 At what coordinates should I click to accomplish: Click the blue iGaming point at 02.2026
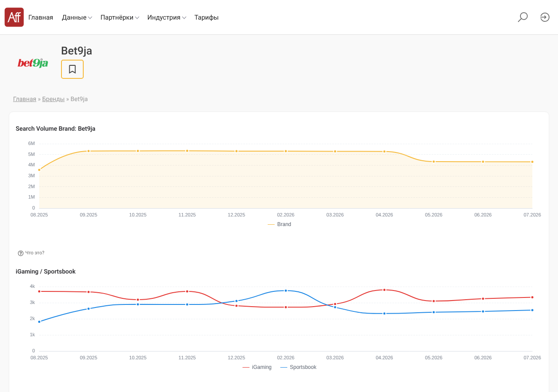click(286, 291)
